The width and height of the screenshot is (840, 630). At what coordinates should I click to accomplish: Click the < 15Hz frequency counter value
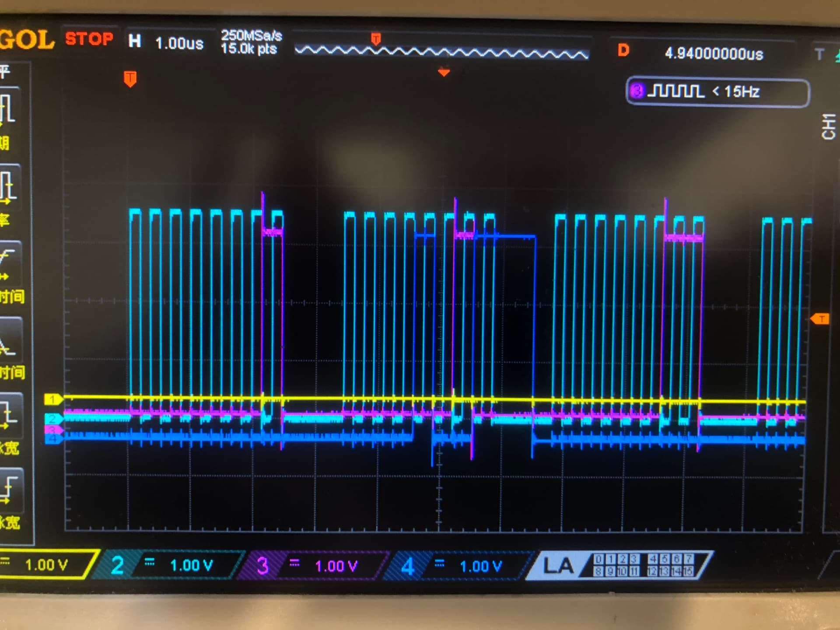(x=736, y=91)
